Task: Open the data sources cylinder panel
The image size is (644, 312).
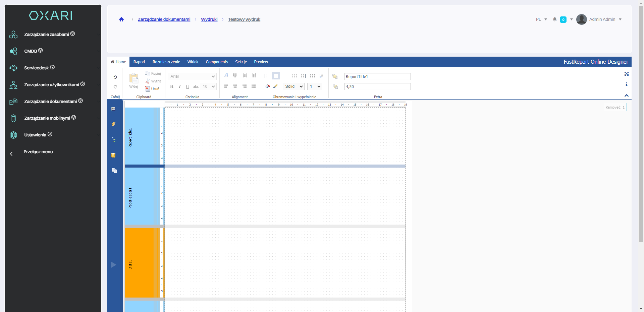Action: [114, 155]
